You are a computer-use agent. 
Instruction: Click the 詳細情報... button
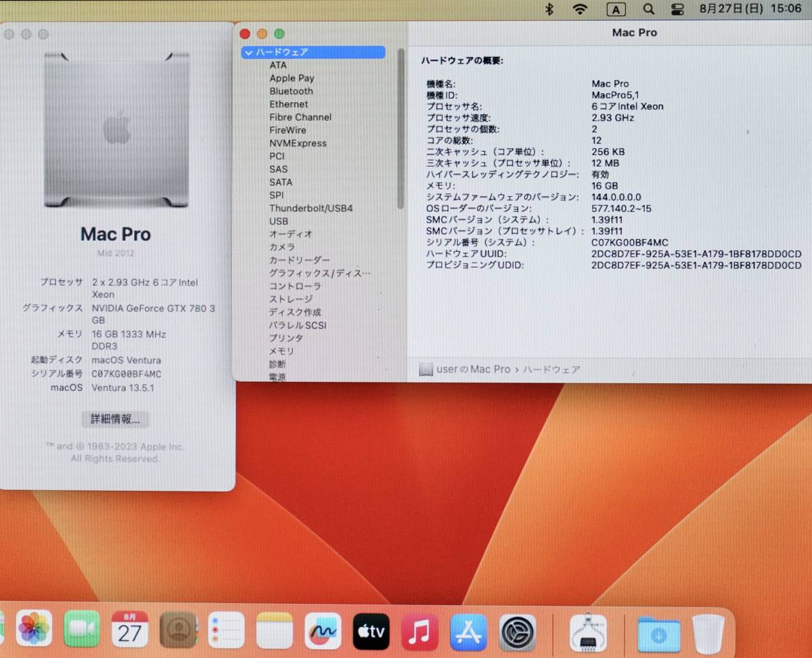[x=115, y=419]
